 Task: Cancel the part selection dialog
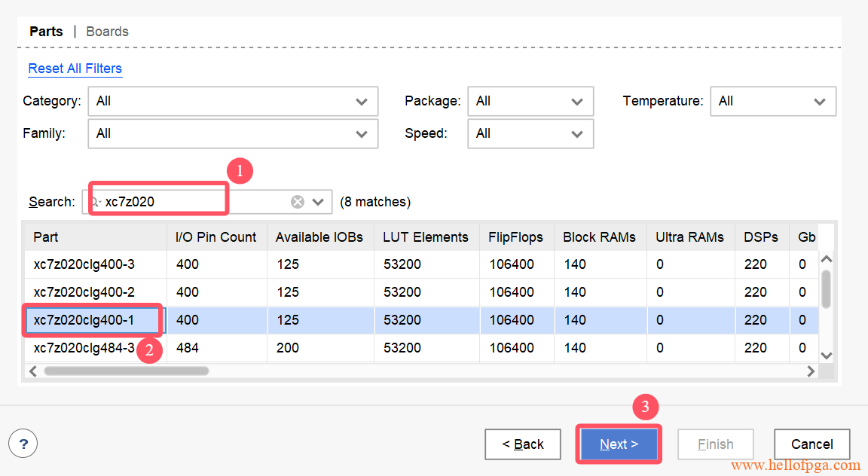[811, 444]
